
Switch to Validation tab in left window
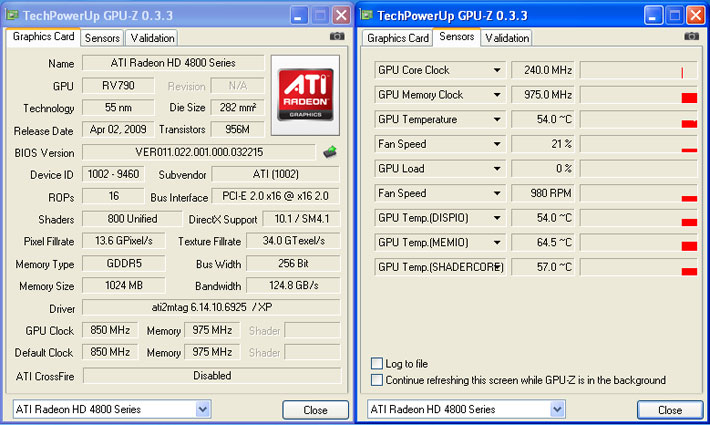152,38
